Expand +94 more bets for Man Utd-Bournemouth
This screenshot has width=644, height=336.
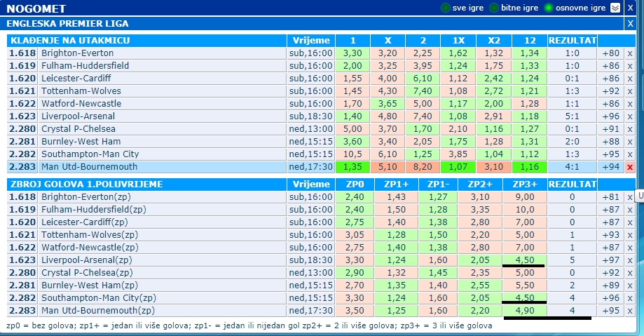click(611, 166)
